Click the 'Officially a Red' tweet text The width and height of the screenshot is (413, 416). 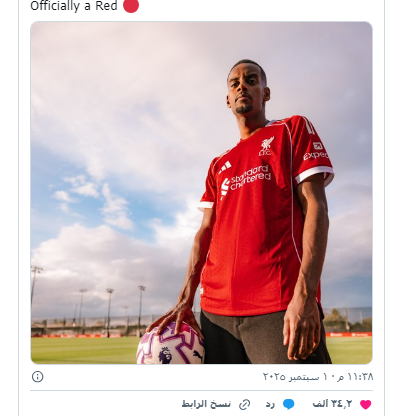coord(74,6)
